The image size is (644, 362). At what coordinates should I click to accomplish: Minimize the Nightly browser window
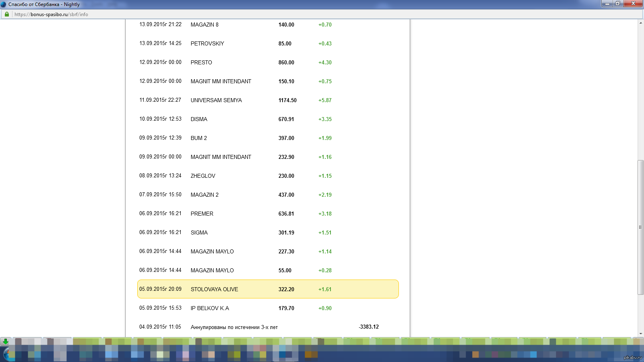click(x=607, y=4)
